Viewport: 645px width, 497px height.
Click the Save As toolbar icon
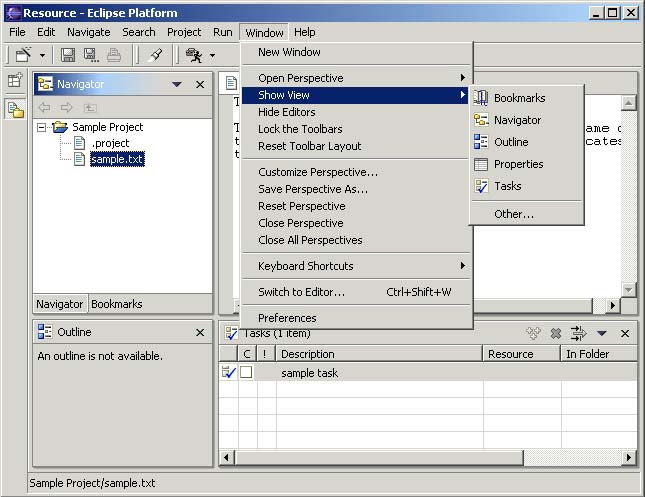[x=91, y=55]
